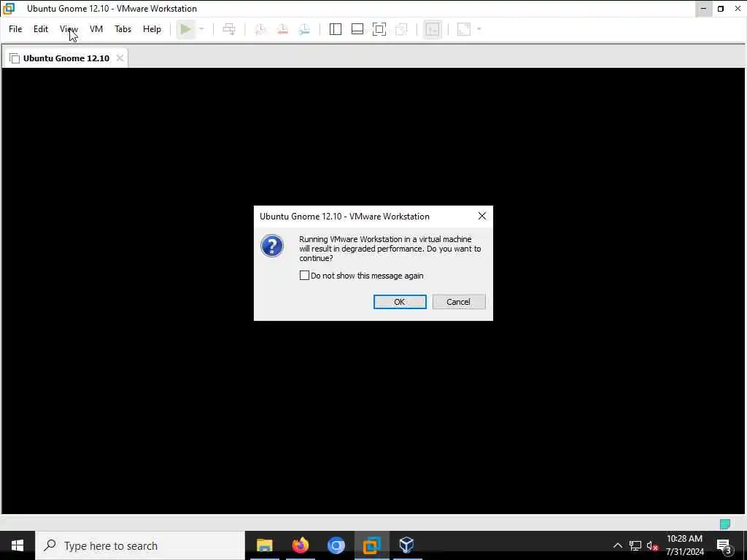The height and width of the screenshot is (560, 747).
Task: Open Chrome from the taskbar
Action: pos(336,545)
